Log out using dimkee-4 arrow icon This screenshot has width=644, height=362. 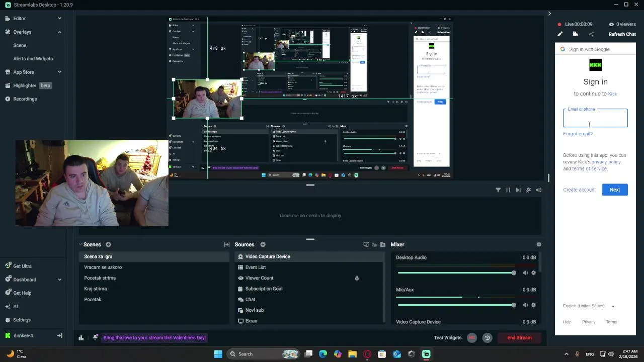pyautogui.click(x=59, y=335)
